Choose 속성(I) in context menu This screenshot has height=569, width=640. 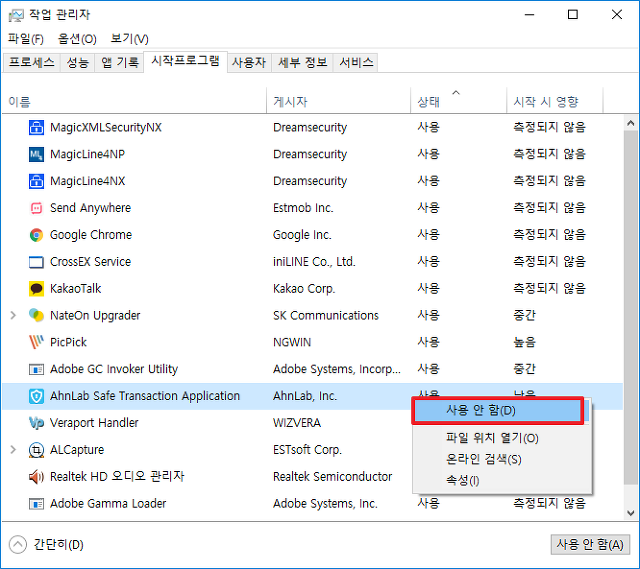click(502, 480)
